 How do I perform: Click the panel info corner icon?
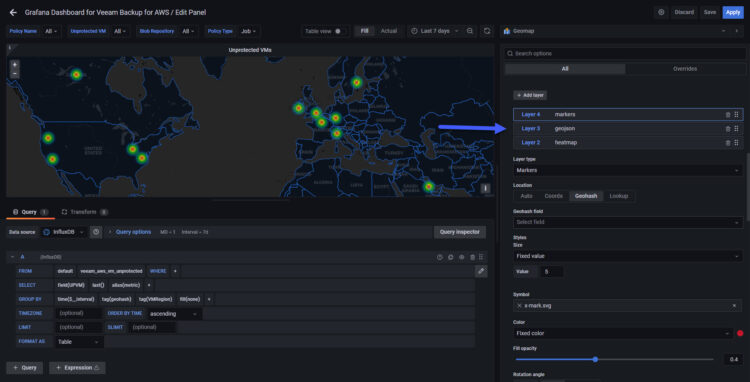pyautogui.click(x=10, y=47)
